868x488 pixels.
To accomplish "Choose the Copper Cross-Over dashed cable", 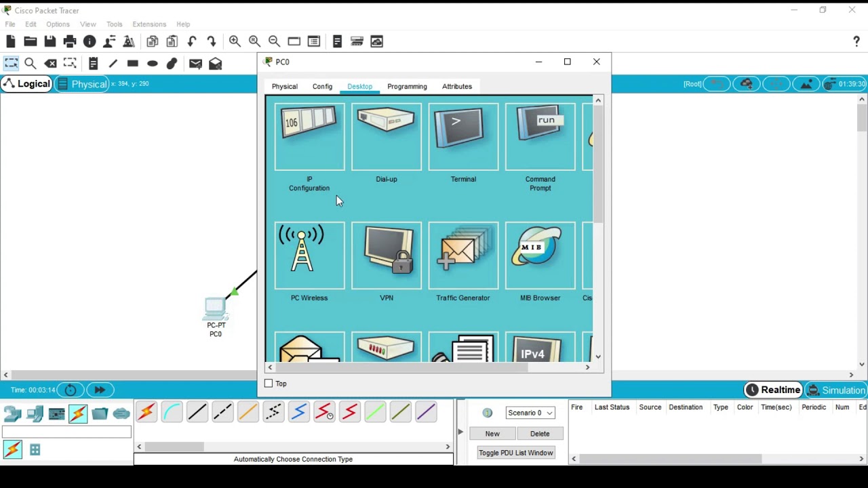I will pos(222,412).
